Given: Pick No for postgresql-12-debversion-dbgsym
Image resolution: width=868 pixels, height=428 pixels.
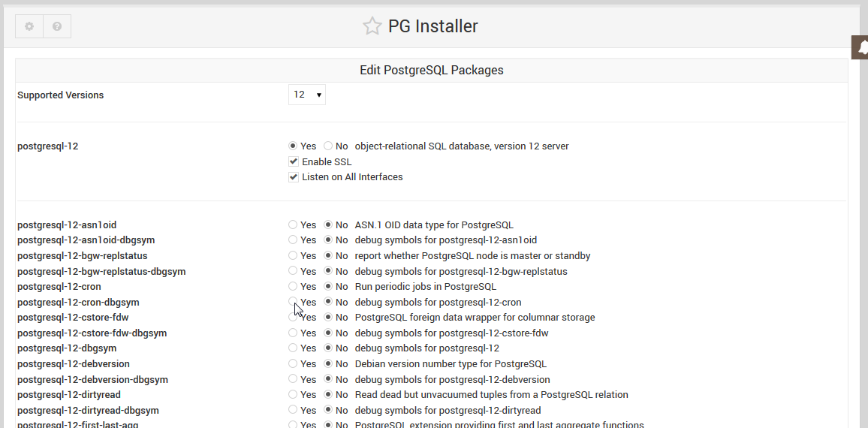Looking at the screenshot, I should (328, 379).
